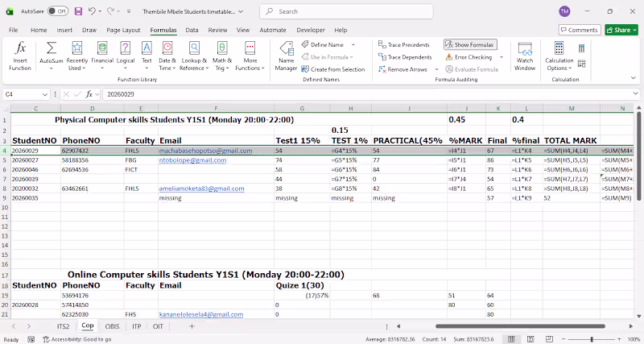Switch to the Data ribbon tab
644x344 pixels.
[x=192, y=30]
